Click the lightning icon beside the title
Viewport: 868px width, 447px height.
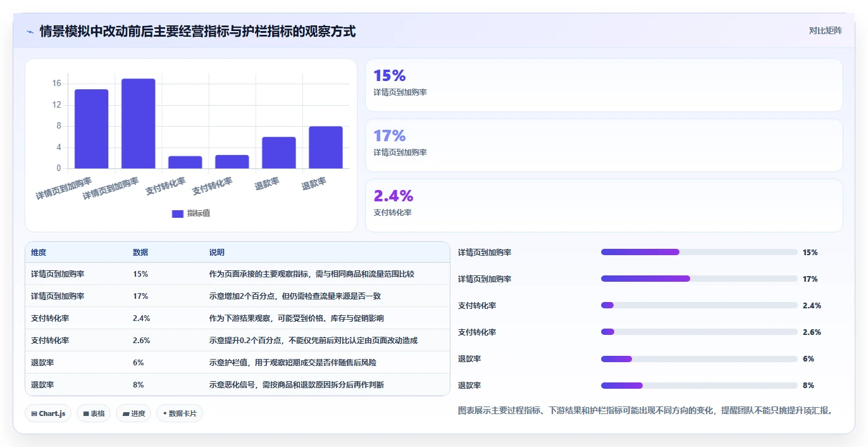[30, 32]
